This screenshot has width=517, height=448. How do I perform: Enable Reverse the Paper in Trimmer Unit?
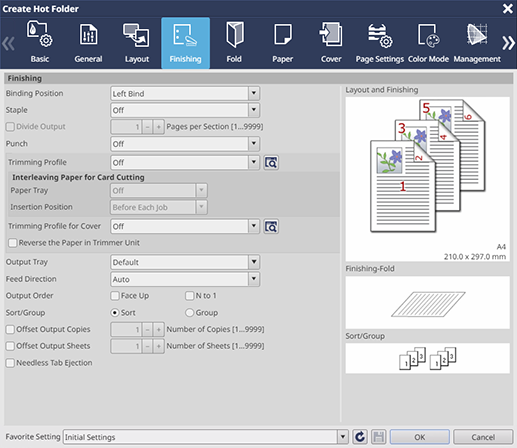pyautogui.click(x=13, y=243)
